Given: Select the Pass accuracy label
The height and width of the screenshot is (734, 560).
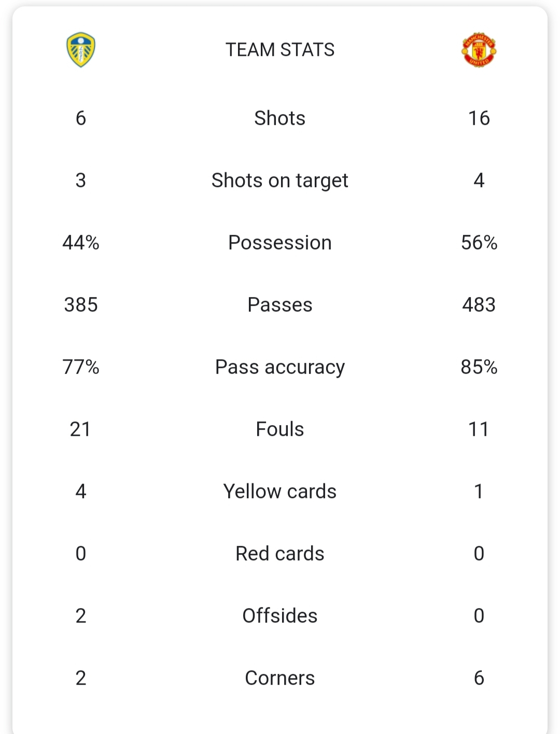Looking at the screenshot, I should pos(280,367).
